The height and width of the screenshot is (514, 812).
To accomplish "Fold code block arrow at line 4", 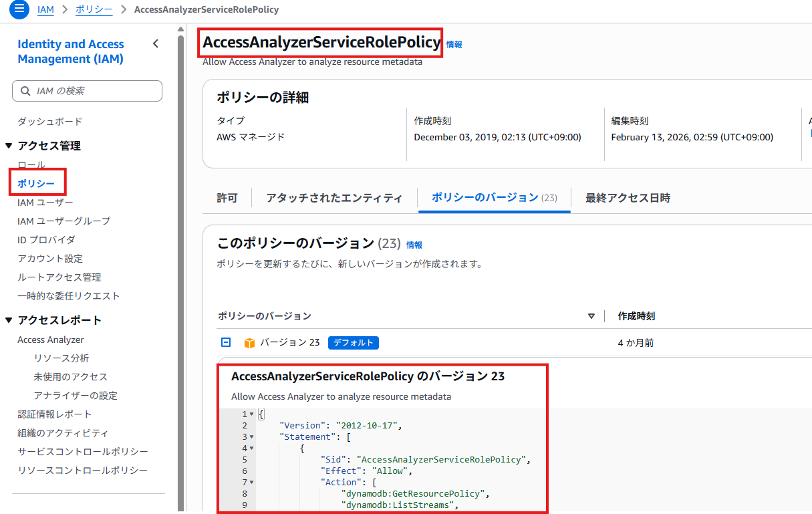I will coord(251,448).
